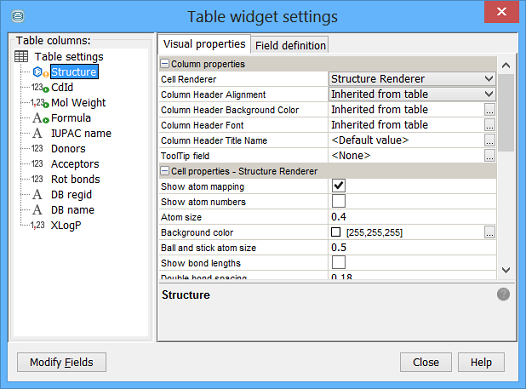Open Background color ellipsis button
This screenshot has height=389, width=526.
coord(489,232)
